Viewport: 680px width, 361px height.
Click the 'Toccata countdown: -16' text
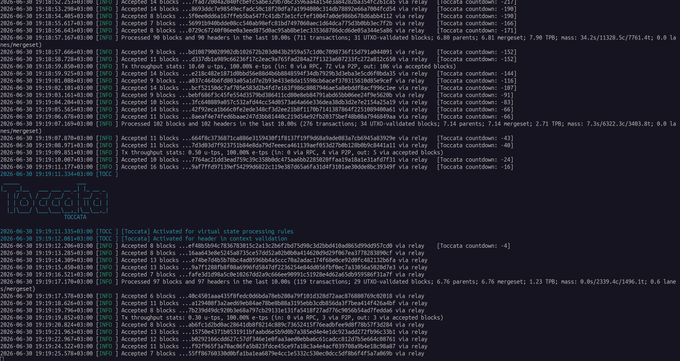pos(475,167)
